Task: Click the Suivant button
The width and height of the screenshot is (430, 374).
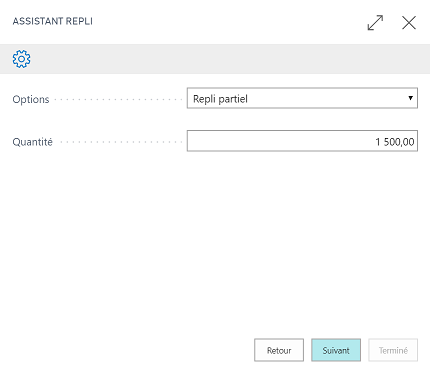Action: point(336,350)
